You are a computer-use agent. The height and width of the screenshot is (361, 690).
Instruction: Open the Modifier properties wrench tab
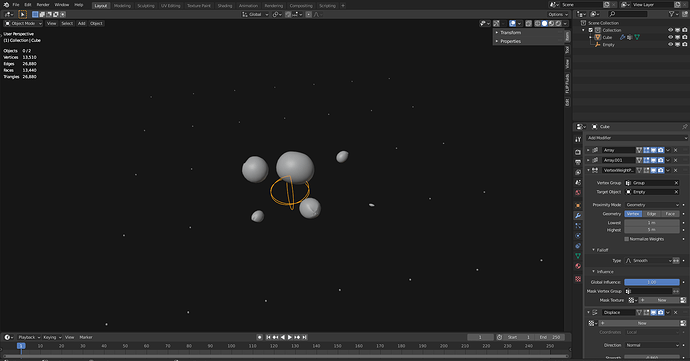point(578,215)
